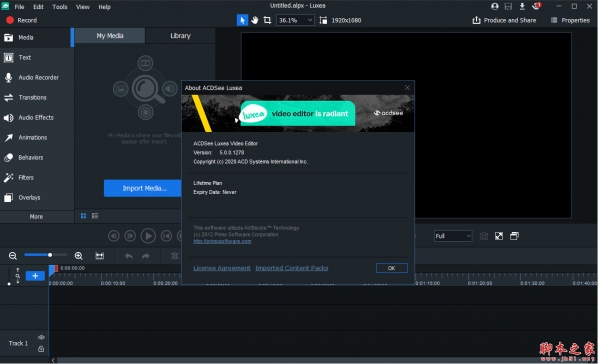This screenshot has width=600, height=364.
Task: Open the 36.1% zoom dropdown
Action: point(295,20)
